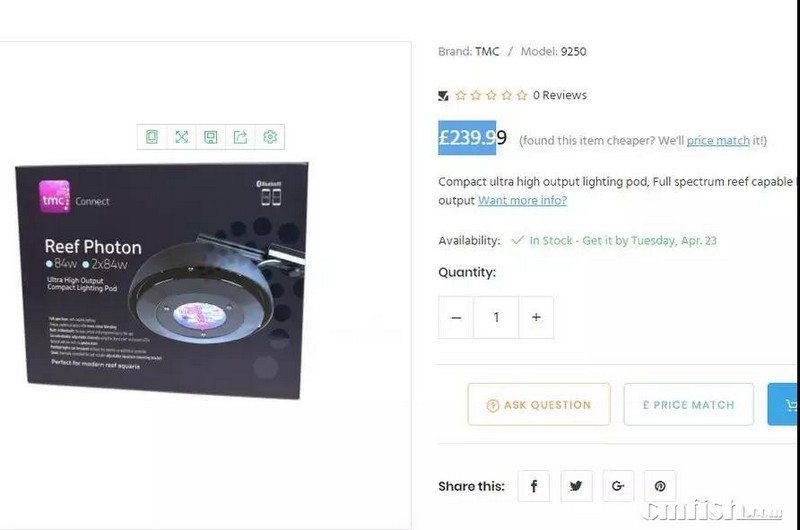Click the mobile view icon in image toolbar
Viewport: 800px width, 530px height.
coord(152,137)
